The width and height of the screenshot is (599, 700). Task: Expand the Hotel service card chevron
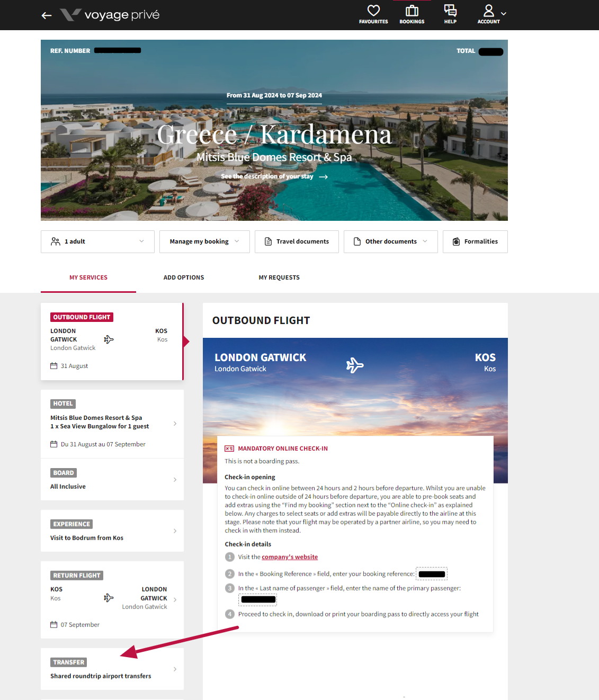click(175, 424)
